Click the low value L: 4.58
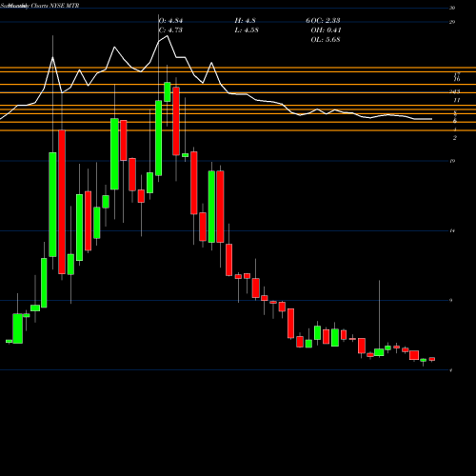 coord(247,30)
